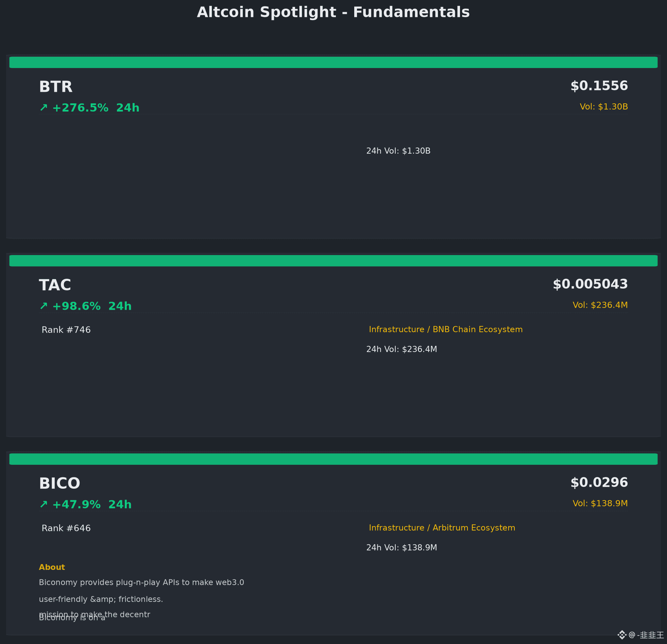Click the BICO upward trend arrow icon
The image size is (667, 644).
tap(44, 505)
